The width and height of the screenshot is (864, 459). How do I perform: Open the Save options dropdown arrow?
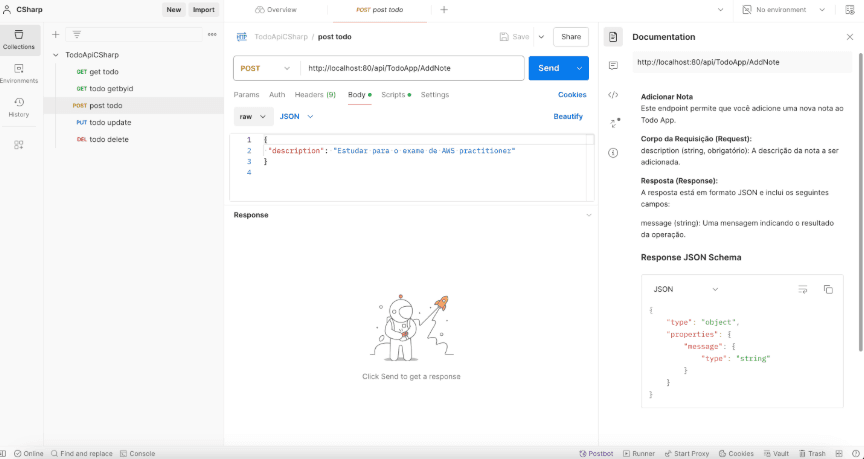(541, 37)
